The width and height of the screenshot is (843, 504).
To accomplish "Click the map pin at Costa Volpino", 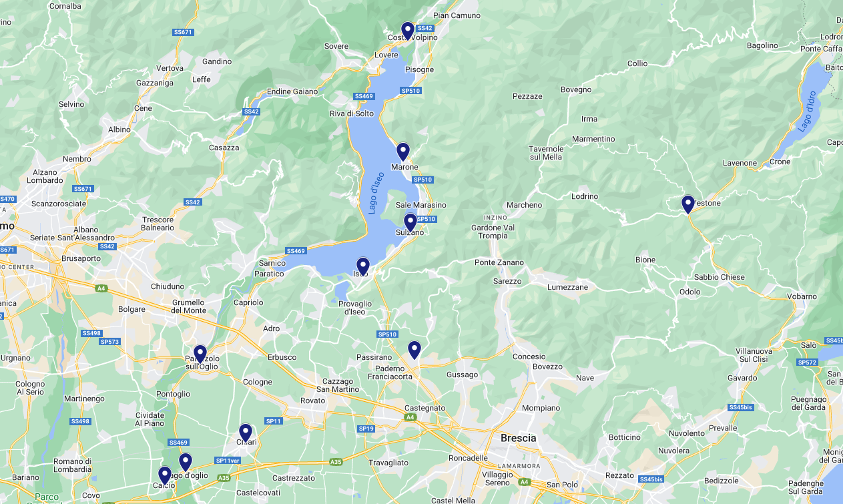I will pyautogui.click(x=408, y=31).
